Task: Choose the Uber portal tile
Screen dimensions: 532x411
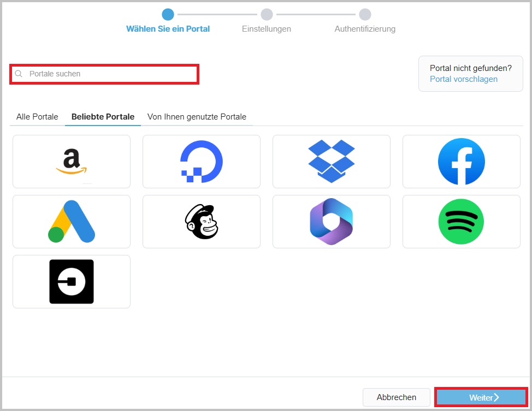Action: [x=71, y=282]
